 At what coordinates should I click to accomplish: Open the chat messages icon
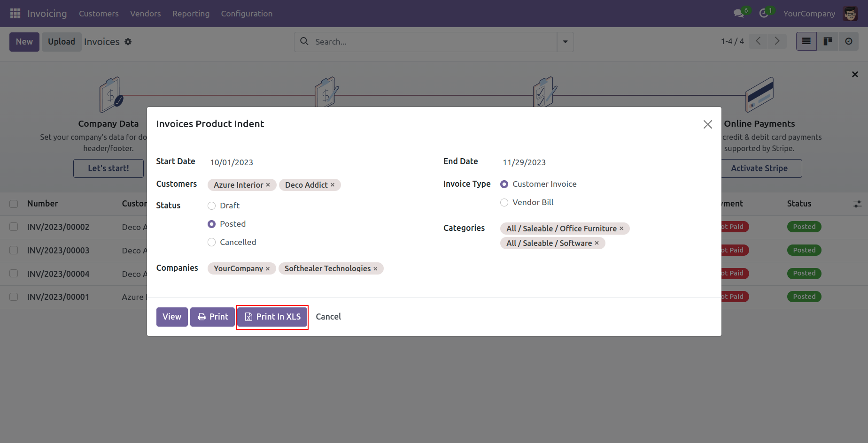coord(739,14)
